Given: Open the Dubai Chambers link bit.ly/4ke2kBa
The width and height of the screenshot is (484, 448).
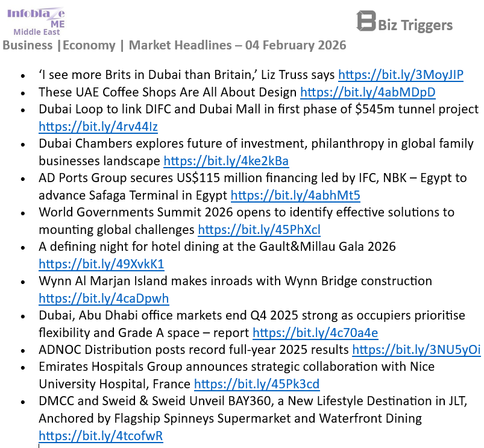Looking at the screenshot, I should coord(226,161).
